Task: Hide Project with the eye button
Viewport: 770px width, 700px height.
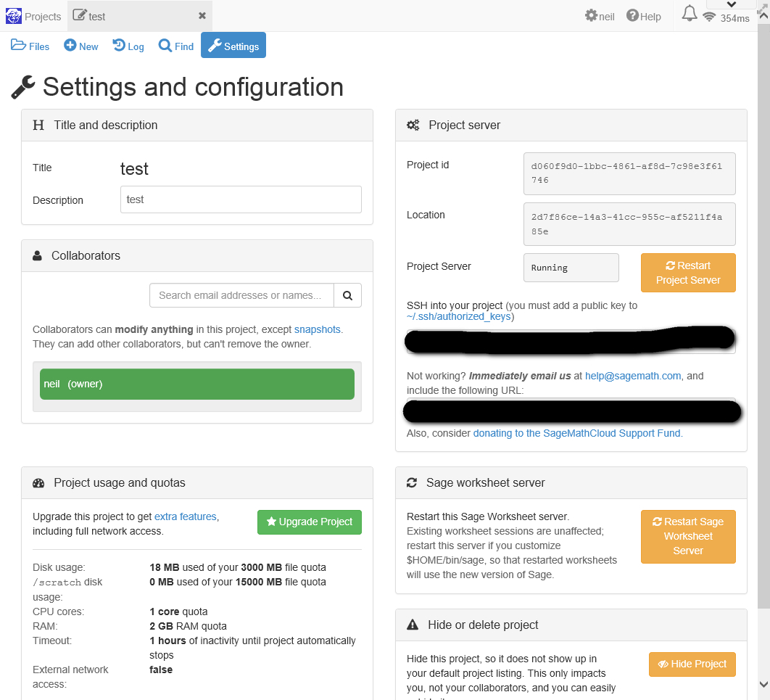Action: pos(692,664)
